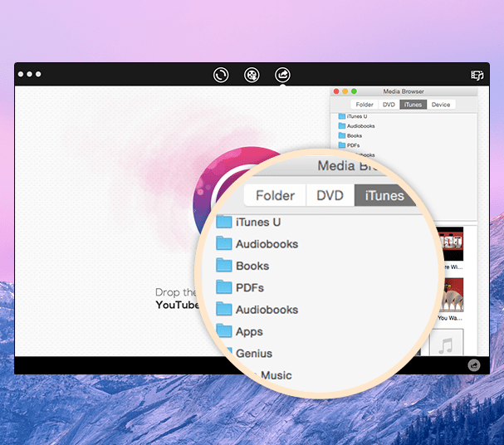Switch to the DVD tab in unmagnified Media Browser

[389, 105]
